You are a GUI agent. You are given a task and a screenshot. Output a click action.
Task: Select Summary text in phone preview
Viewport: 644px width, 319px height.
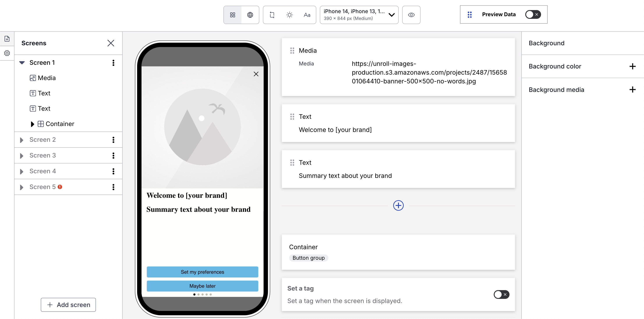pyautogui.click(x=198, y=209)
